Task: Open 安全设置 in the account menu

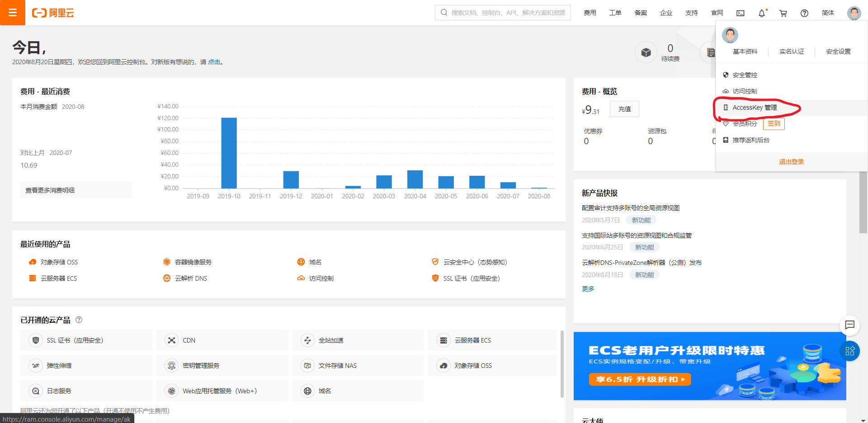Action: coord(838,52)
